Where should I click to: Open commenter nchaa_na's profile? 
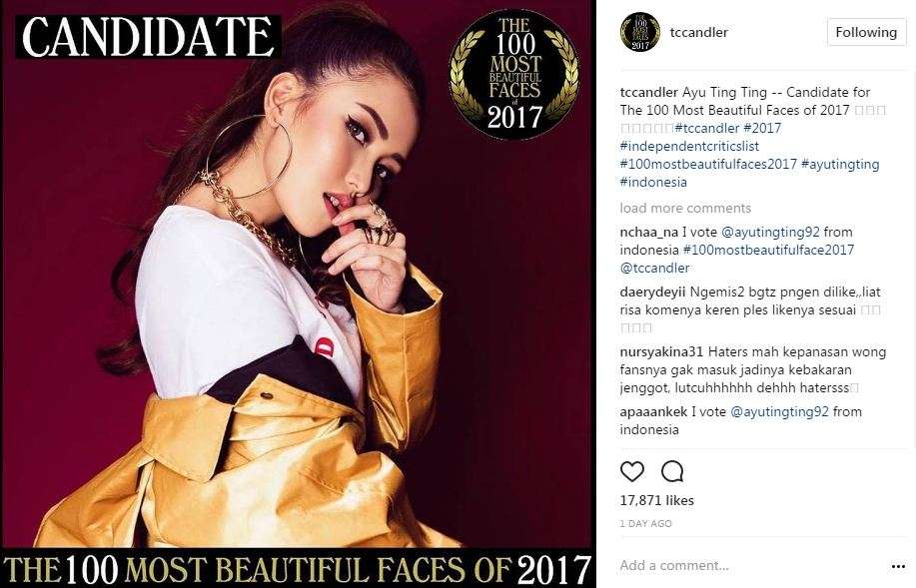(x=649, y=233)
